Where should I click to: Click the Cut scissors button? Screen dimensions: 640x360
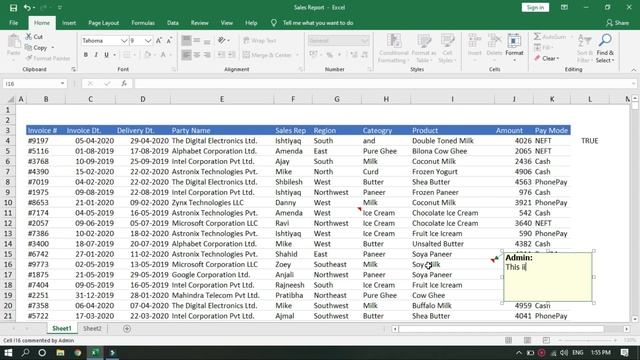[34, 37]
